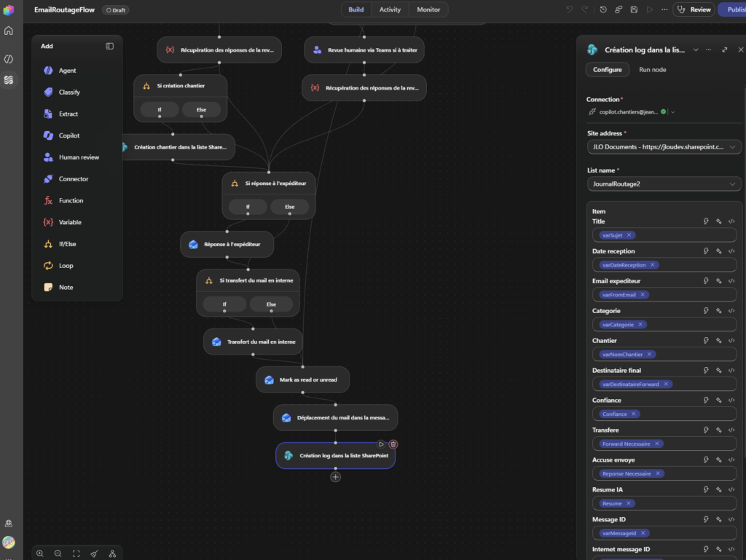The height and width of the screenshot is (560, 746).
Task: Open the List name JournalRoutage2 dropdown
Action: click(x=664, y=184)
